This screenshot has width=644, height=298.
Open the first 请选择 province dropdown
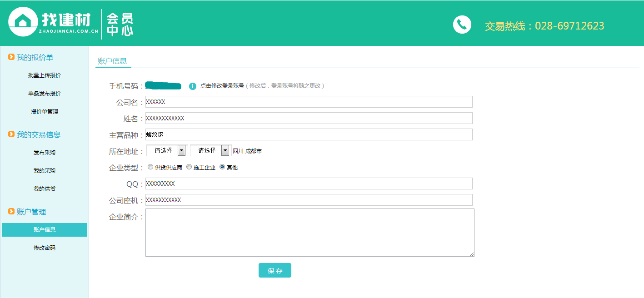coord(166,150)
